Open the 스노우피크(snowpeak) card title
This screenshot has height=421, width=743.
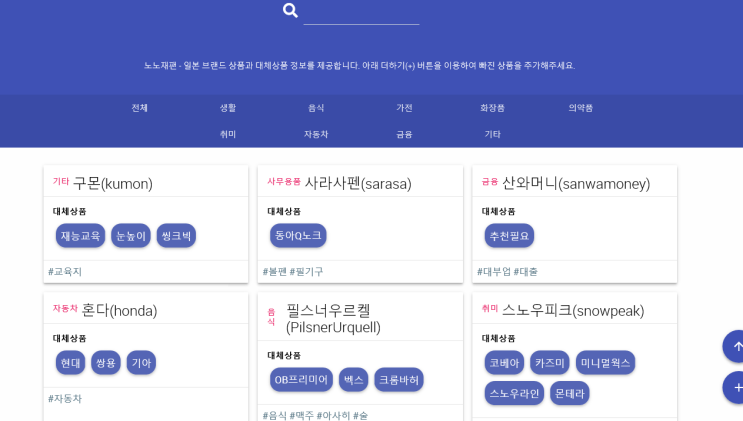573,310
